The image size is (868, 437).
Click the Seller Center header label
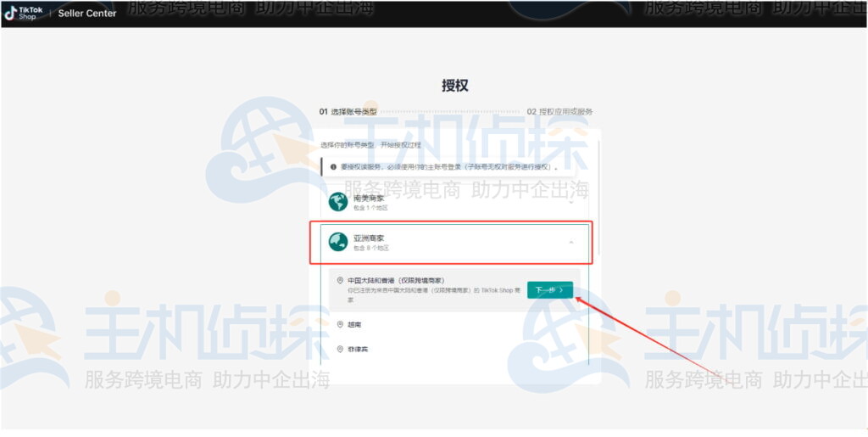click(x=87, y=14)
